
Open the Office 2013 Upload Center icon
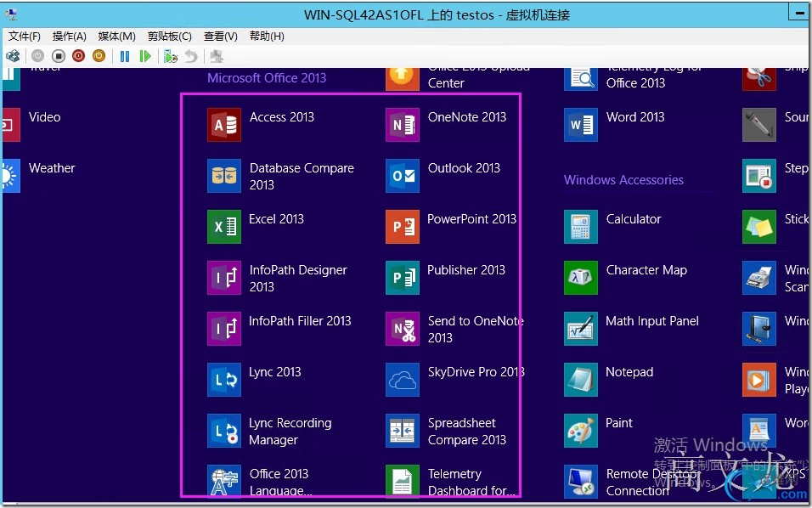coord(403,79)
